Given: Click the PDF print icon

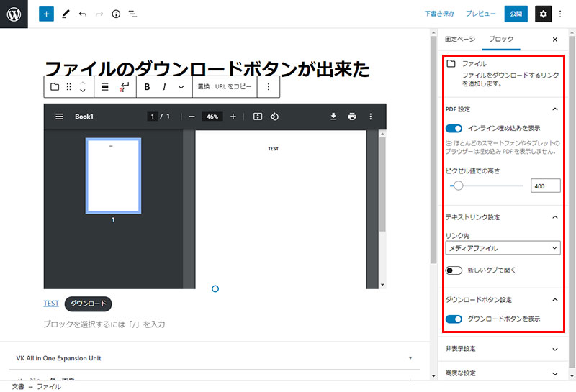Looking at the screenshot, I should [352, 117].
